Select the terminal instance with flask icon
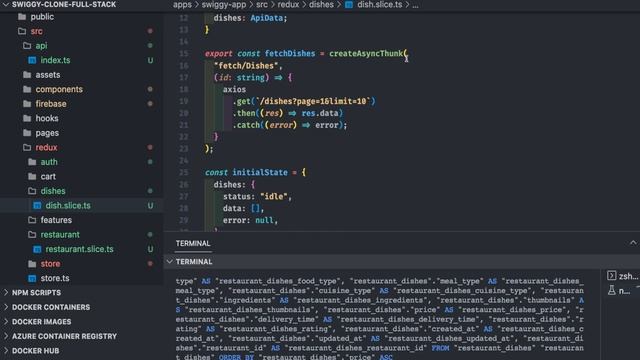This screenshot has width=640, height=360. [x=619, y=291]
